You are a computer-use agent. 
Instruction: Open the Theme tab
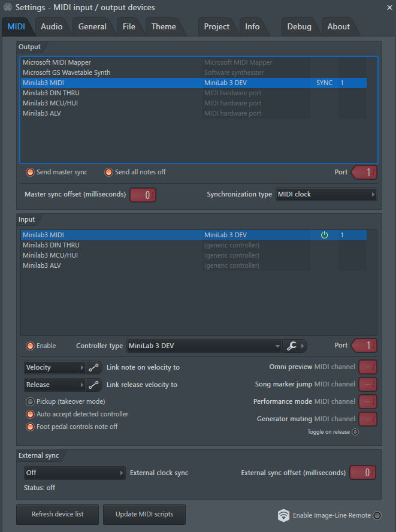[164, 26]
